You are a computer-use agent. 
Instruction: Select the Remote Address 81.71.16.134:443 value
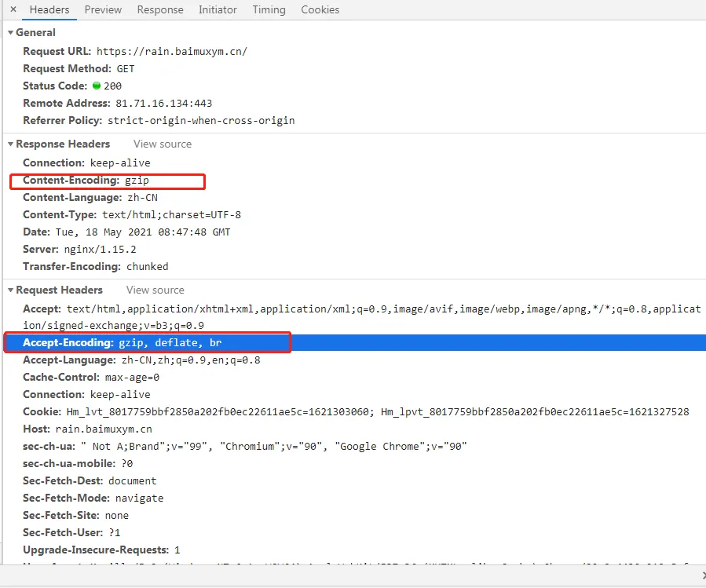(x=164, y=104)
